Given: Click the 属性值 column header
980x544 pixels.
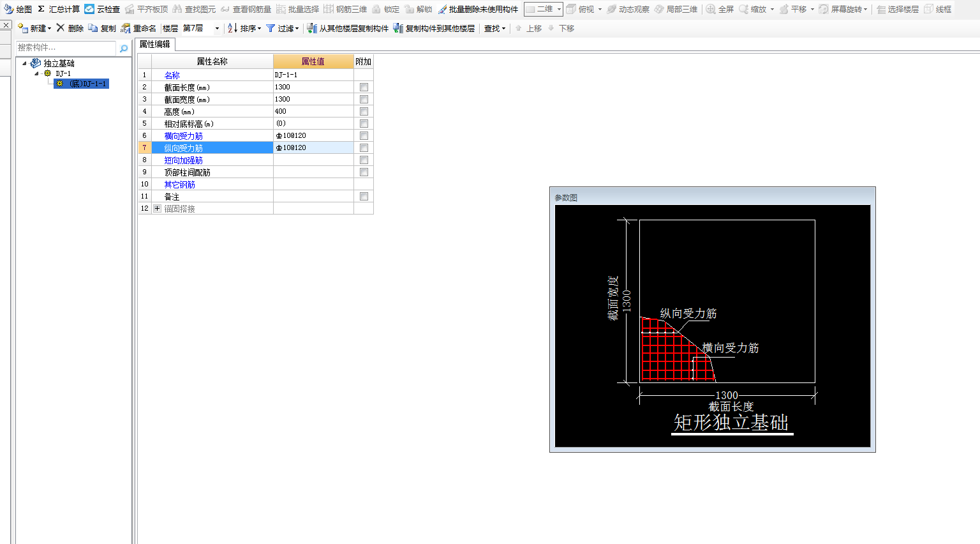Looking at the screenshot, I should [313, 61].
